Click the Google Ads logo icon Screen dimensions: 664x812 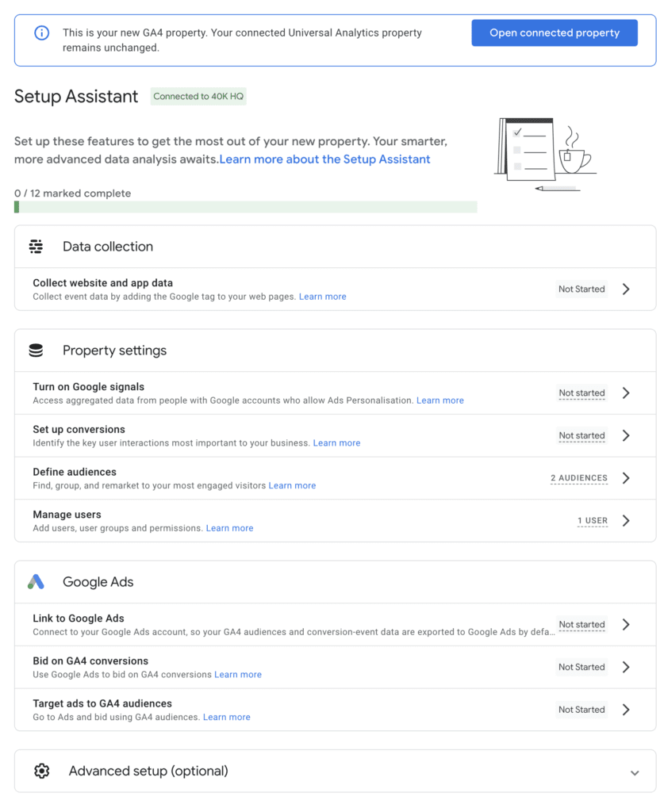pos(36,582)
